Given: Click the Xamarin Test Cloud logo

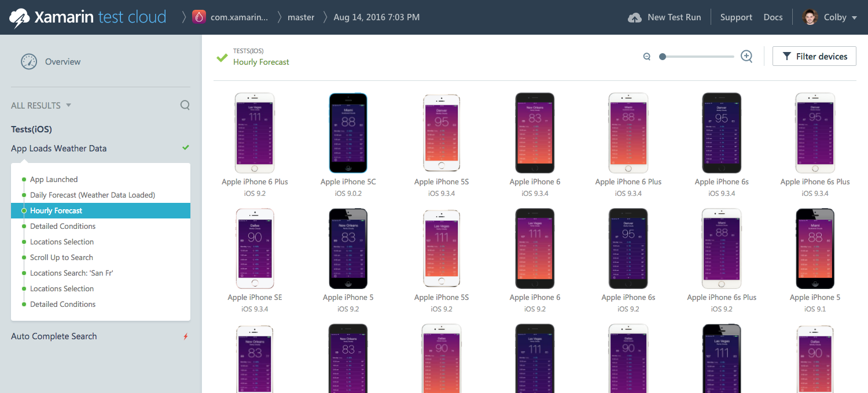Looking at the screenshot, I should tap(88, 17).
